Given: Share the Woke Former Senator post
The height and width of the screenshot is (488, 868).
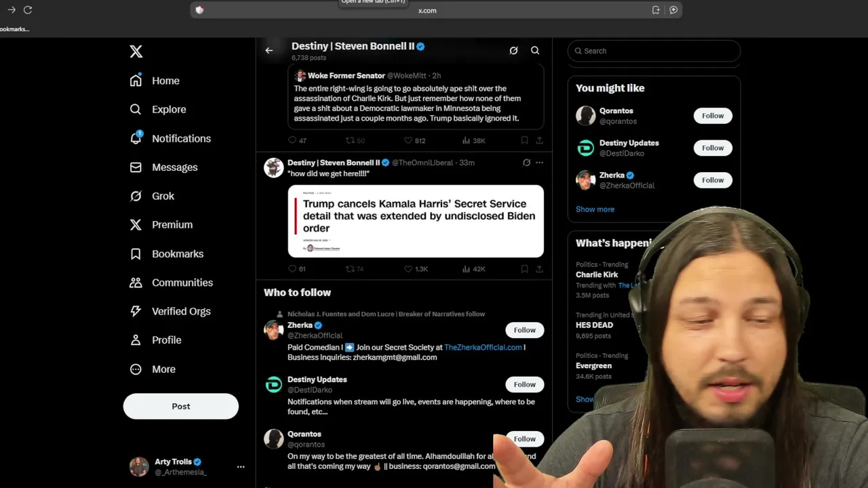Looking at the screenshot, I should point(539,140).
